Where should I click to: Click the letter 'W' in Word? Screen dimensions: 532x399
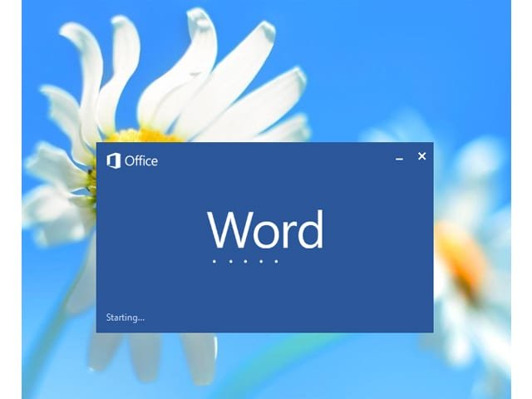(227, 230)
